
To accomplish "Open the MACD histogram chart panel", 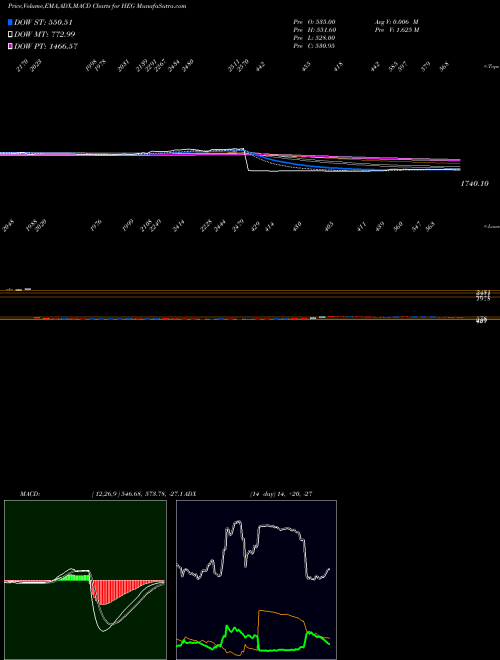I will click(85, 580).
